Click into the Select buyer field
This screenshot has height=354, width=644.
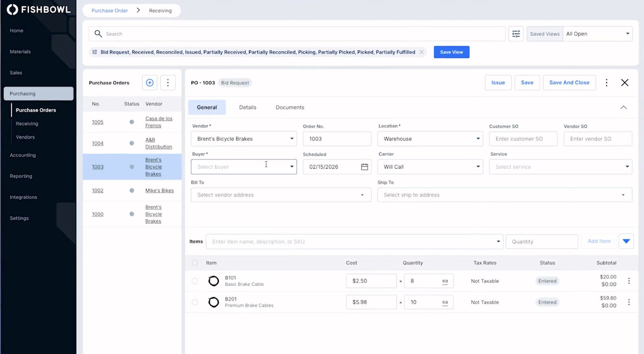[237, 167]
